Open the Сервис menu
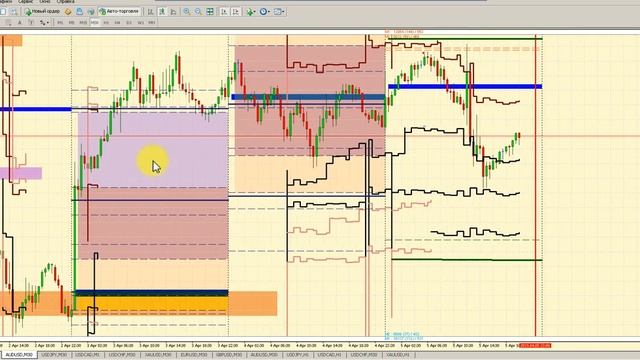The image size is (640, 360). tap(26, 2)
